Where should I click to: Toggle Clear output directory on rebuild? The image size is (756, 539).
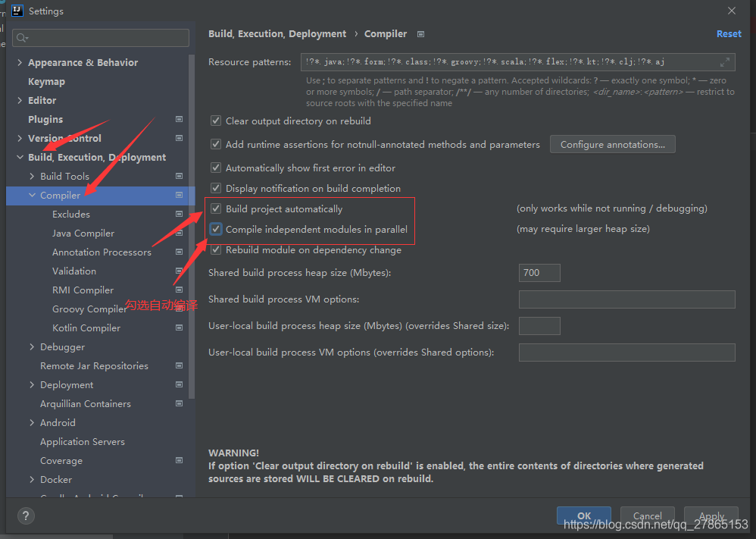216,121
